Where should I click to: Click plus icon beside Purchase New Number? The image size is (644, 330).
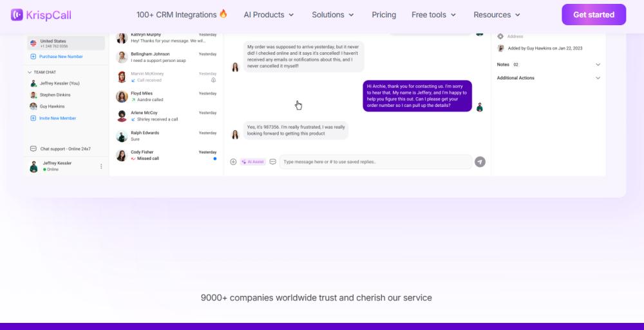pos(33,57)
